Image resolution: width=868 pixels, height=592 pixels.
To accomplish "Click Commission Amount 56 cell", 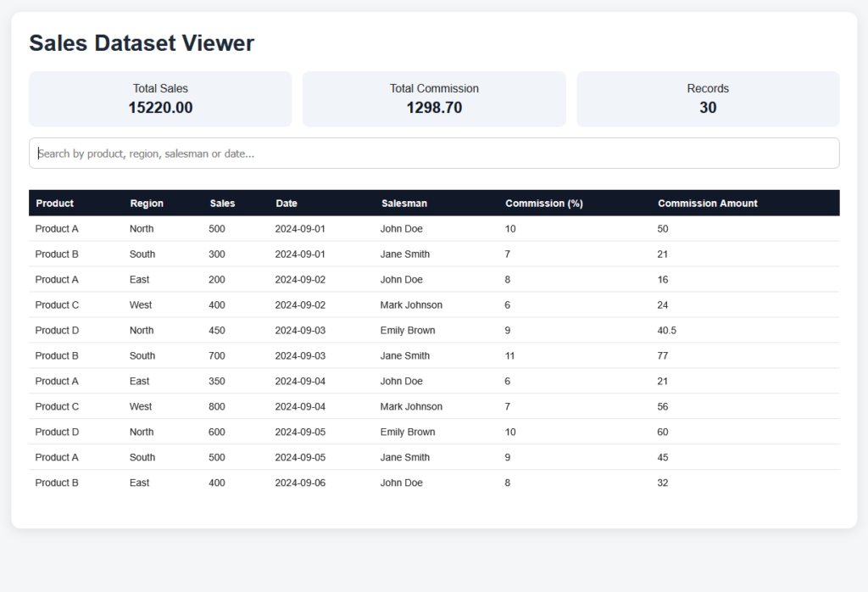I will 663,407.
